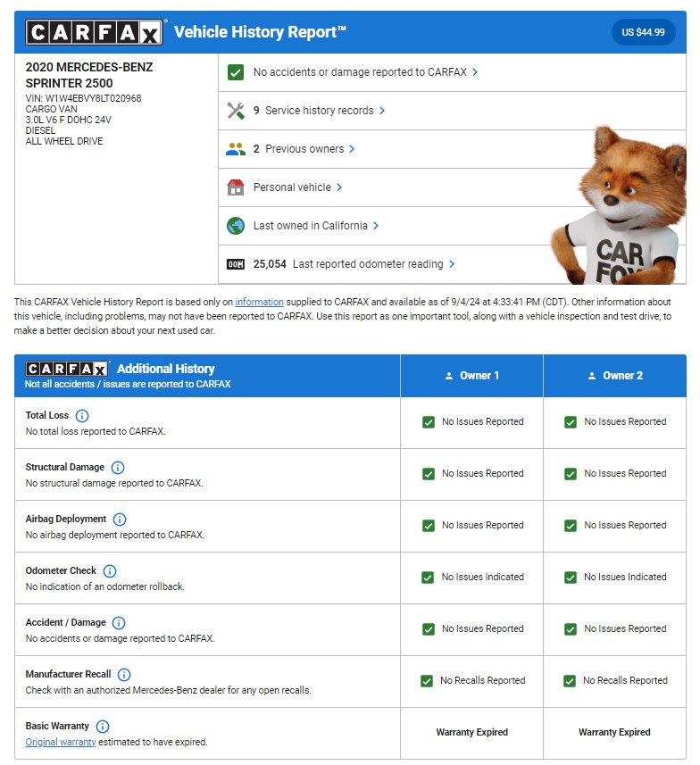This screenshot has height=765, width=700.
Task: Click Structural Damage check mark for Owner 1
Action: 429,474
